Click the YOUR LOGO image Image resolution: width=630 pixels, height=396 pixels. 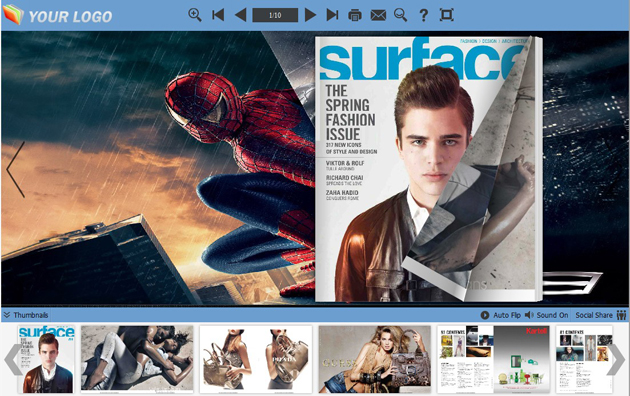tap(58, 15)
